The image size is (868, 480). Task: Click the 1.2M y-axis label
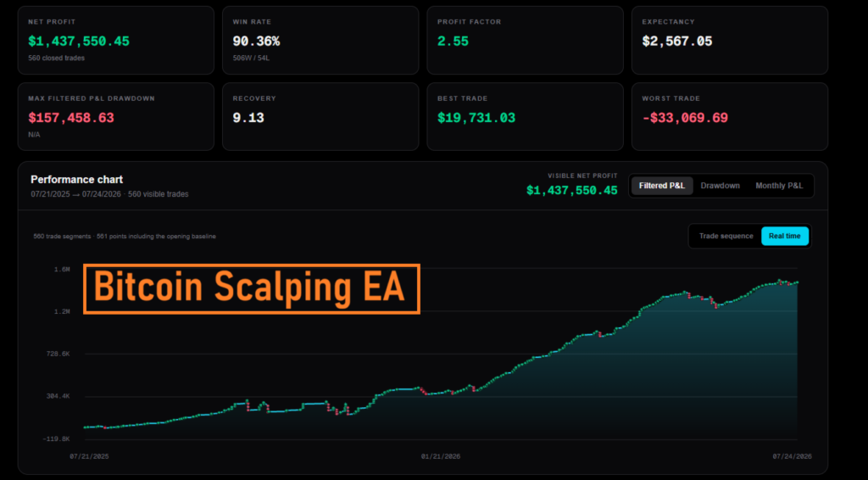(62, 312)
